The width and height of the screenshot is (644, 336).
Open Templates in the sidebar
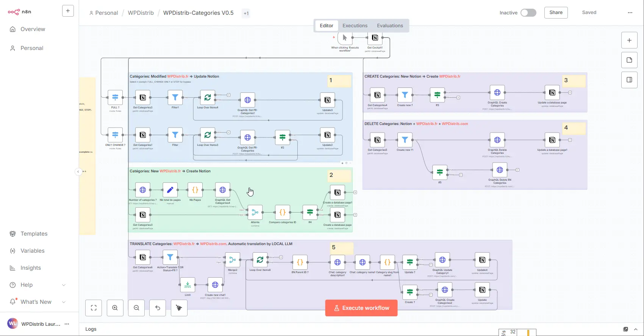click(x=34, y=234)
